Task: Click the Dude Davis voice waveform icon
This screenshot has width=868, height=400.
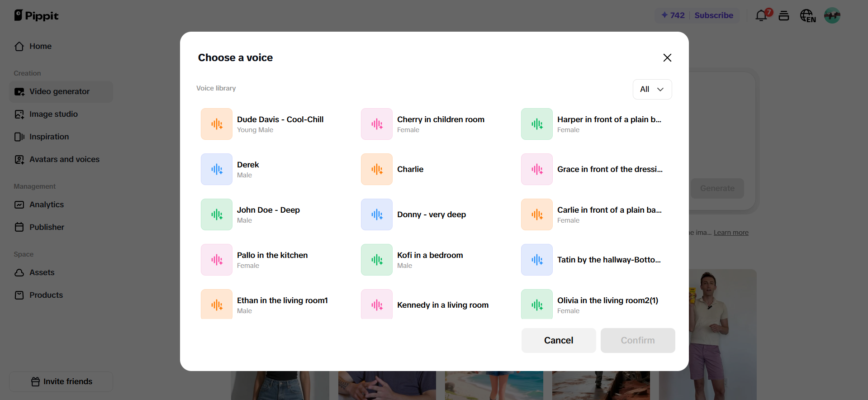Action: coord(217,124)
